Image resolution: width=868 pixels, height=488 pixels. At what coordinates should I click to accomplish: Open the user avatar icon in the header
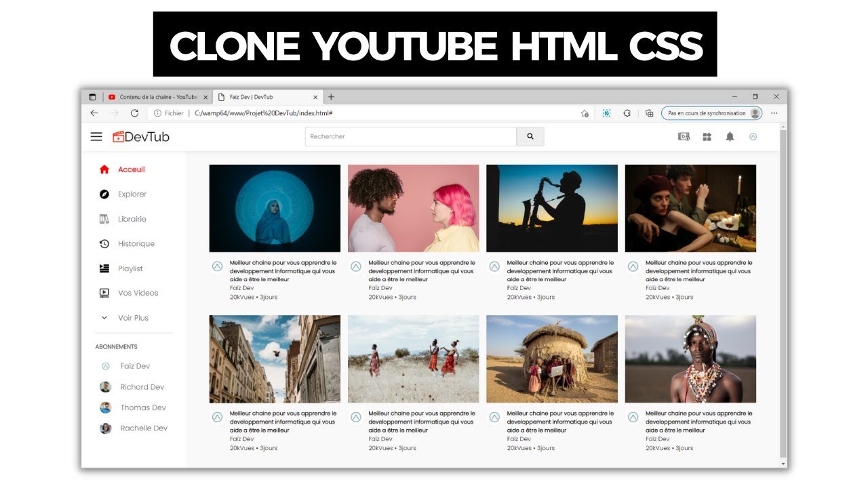pos(753,137)
